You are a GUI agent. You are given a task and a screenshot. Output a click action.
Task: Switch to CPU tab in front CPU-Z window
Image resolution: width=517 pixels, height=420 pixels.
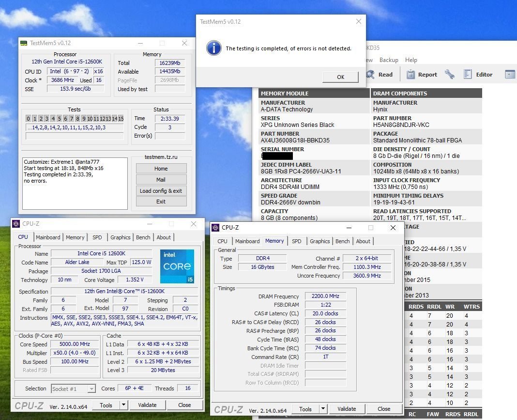click(223, 241)
